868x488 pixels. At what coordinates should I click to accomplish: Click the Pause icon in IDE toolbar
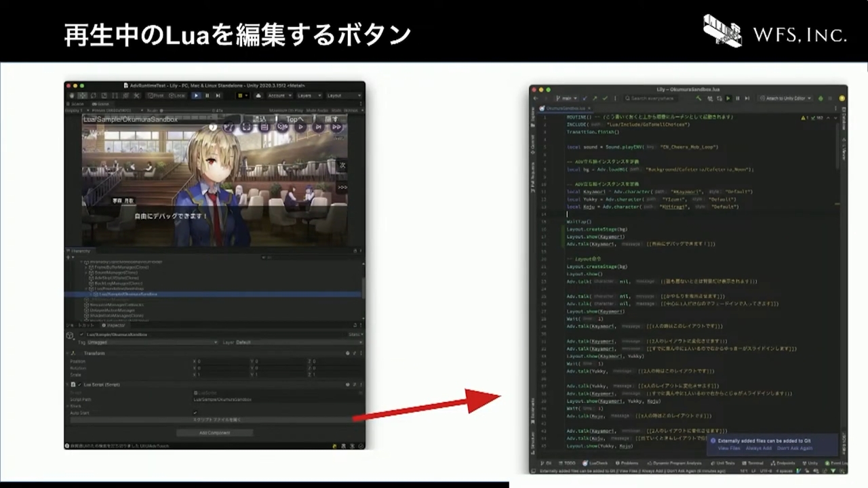point(738,98)
